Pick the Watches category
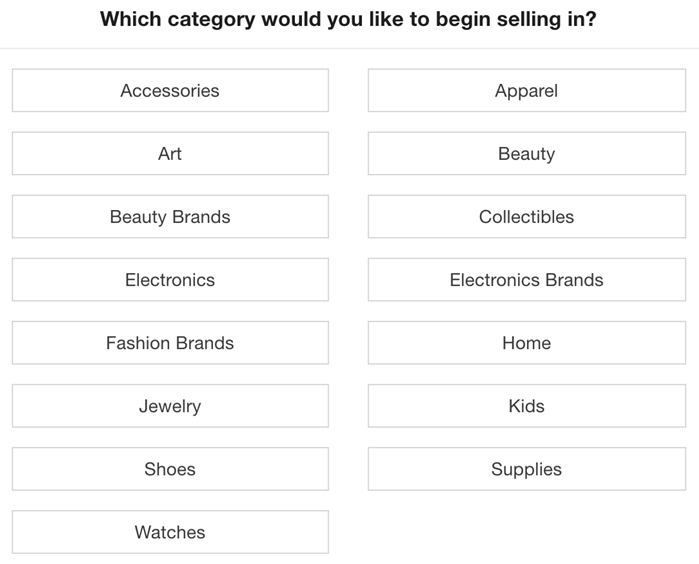The height and width of the screenshot is (564, 699). click(170, 532)
